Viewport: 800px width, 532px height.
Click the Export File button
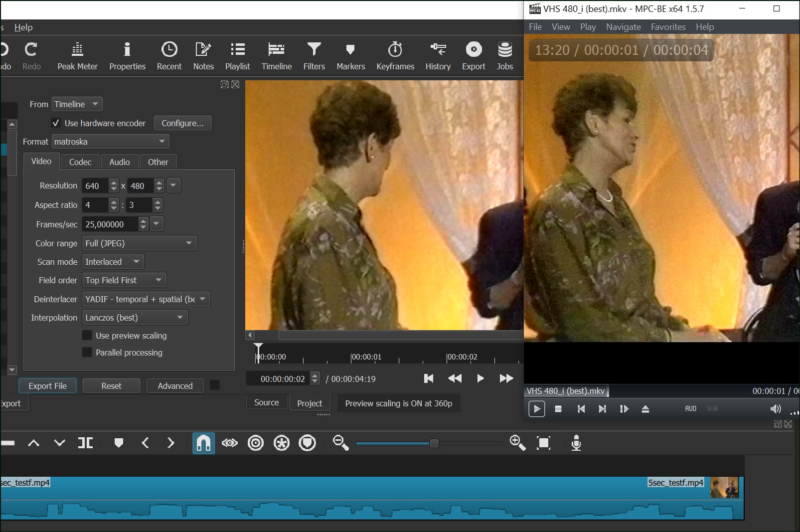(x=47, y=386)
